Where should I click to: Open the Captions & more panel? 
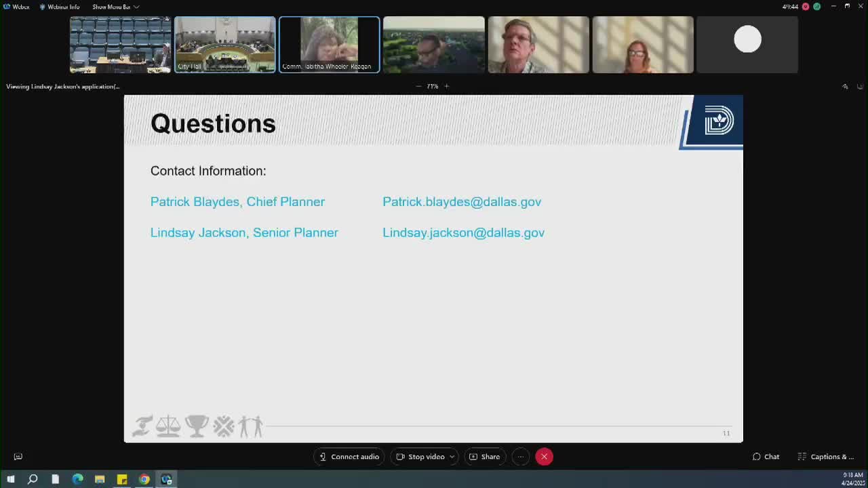[825, 457]
